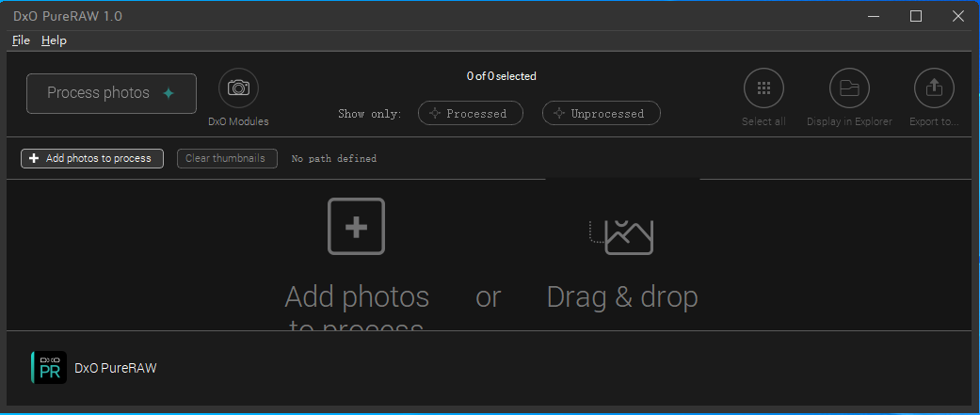Close the DxO PureRAW window
The image size is (980, 415).
coord(958,16)
